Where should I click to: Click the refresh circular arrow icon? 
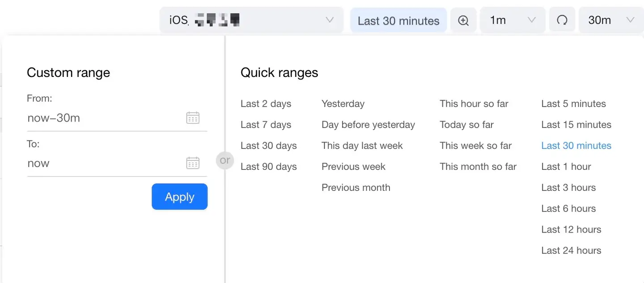pyautogui.click(x=562, y=21)
